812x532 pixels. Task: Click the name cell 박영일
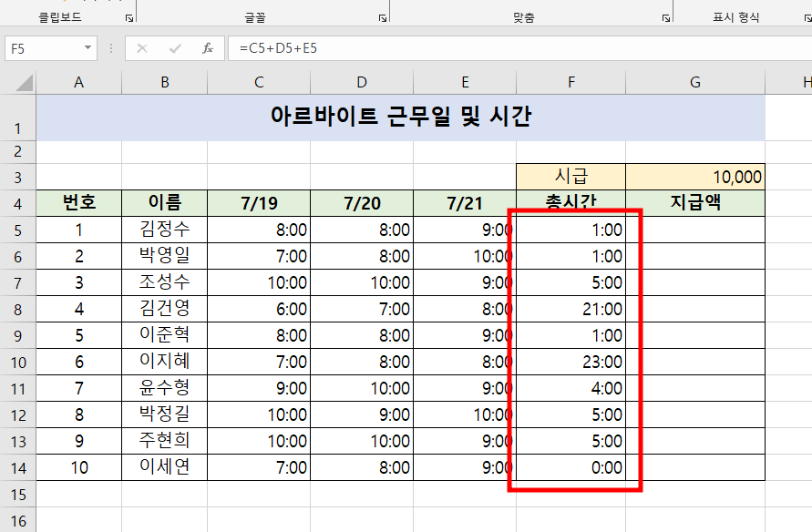click(x=165, y=256)
